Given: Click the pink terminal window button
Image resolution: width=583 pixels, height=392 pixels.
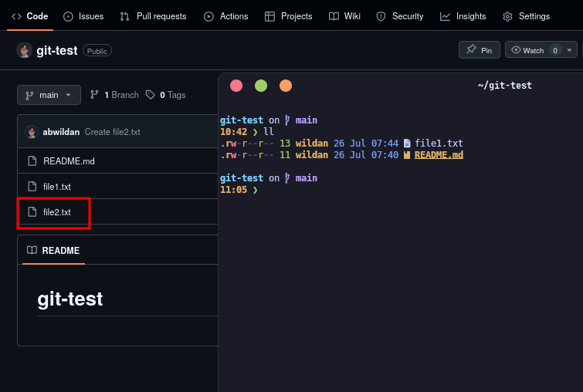Looking at the screenshot, I should pyautogui.click(x=236, y=86).
